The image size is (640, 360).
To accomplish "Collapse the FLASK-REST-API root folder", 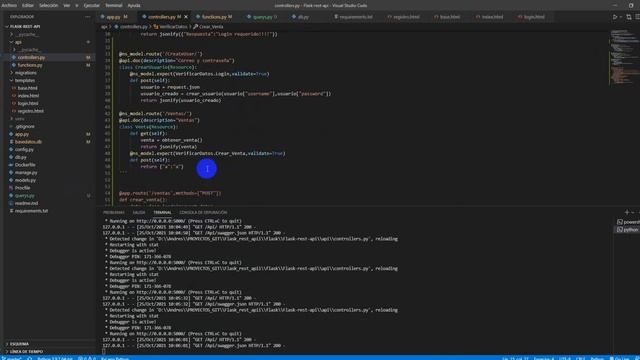I will [x=24, y=27].
